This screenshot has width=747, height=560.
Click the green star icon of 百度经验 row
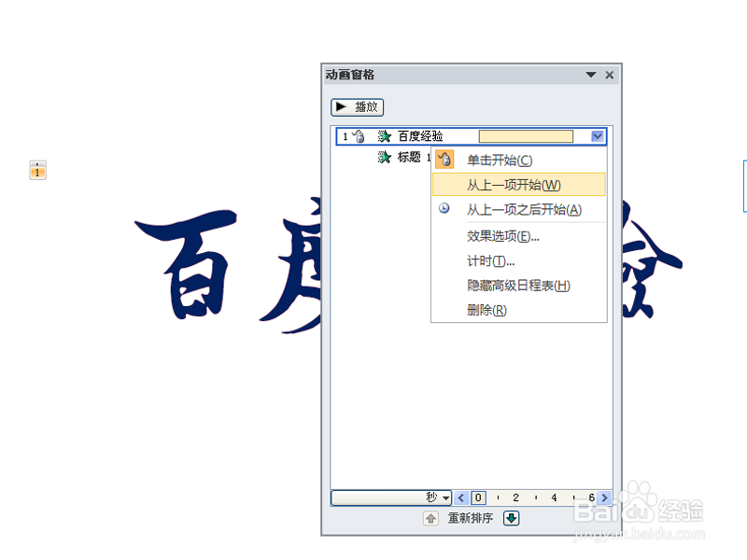(385, 136)
